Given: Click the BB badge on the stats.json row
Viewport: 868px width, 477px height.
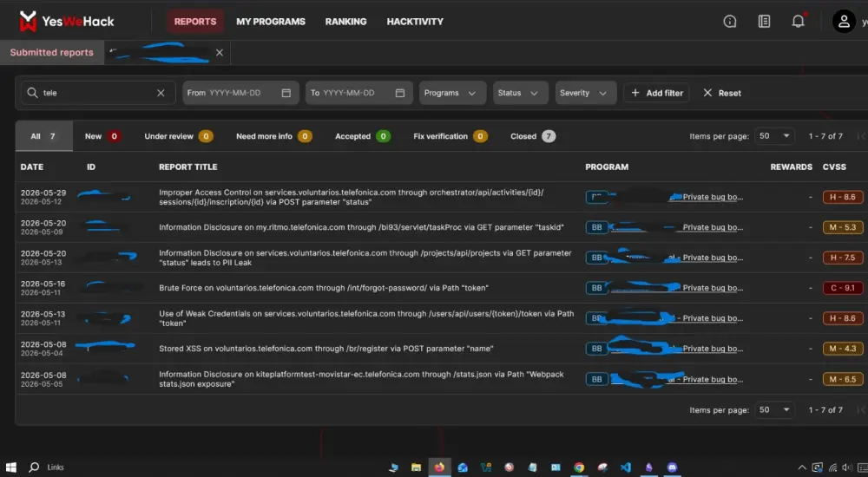Looking at the screenshot, I should (x=597, y=379).
